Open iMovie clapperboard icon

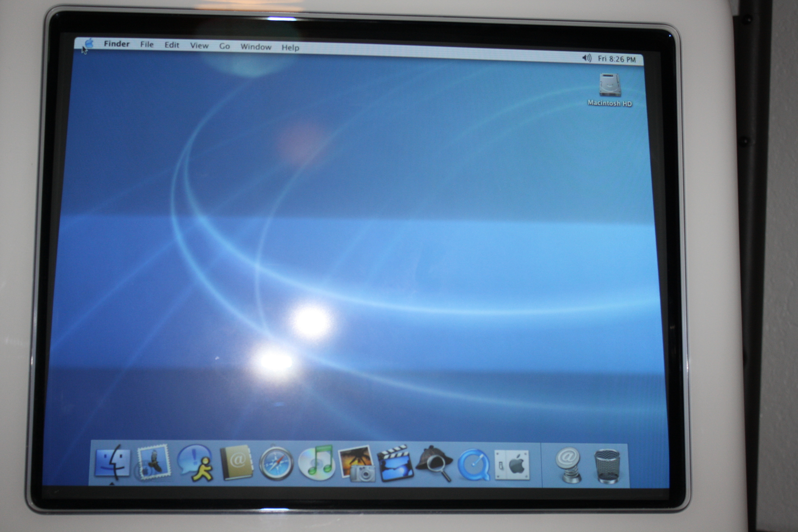[x=395, y=463]
